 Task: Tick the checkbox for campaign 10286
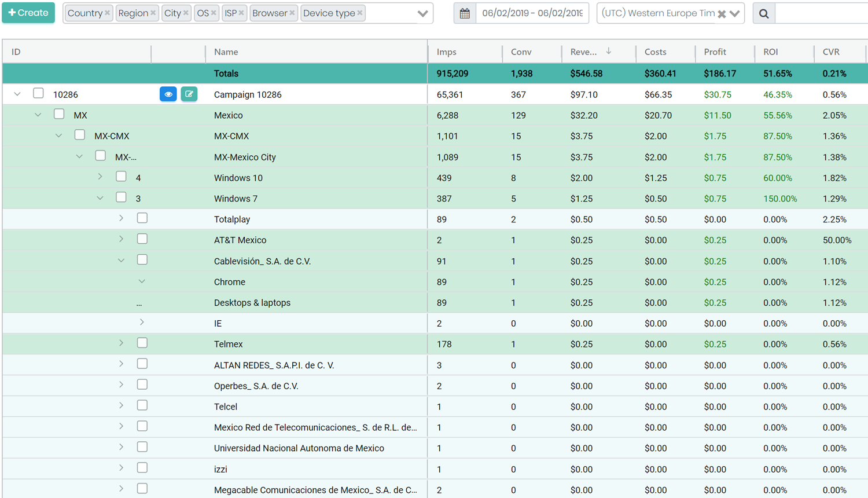pyautogui.click(x=38, y=93)
